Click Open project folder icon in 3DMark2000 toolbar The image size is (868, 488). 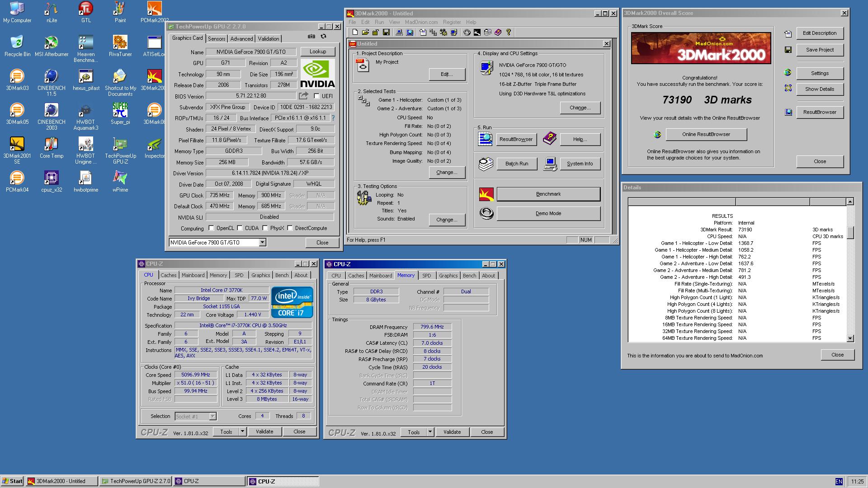365,32
